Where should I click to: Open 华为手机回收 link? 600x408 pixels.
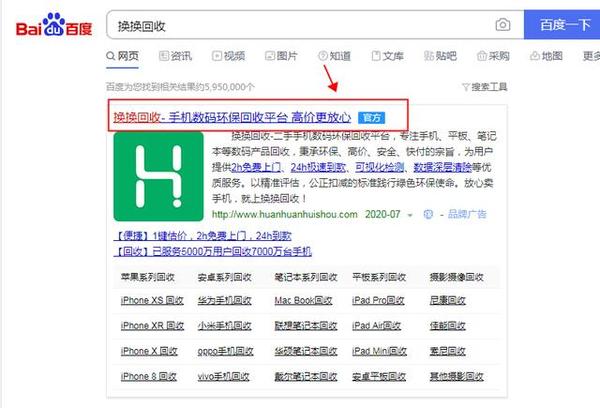[225, 300]
